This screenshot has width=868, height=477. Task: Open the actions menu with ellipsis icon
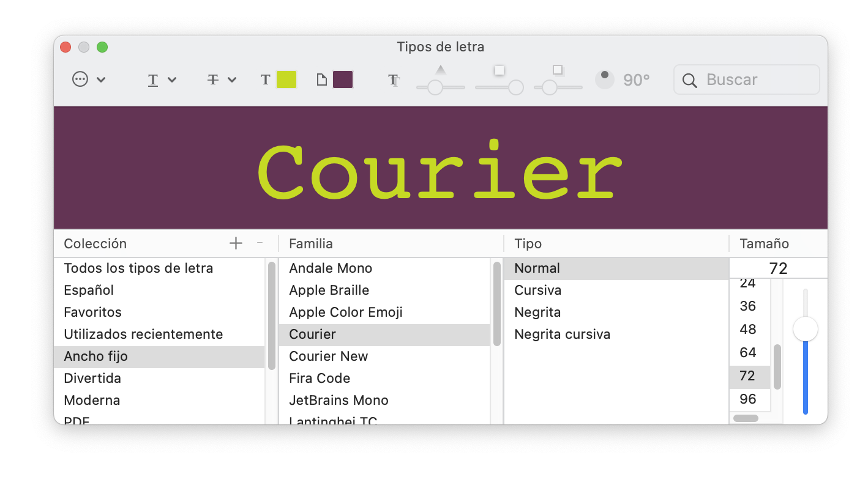[89, 79]
